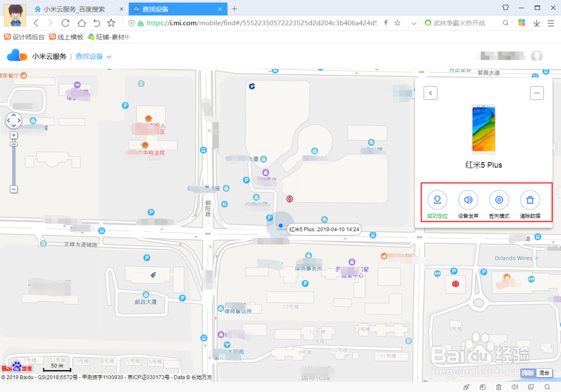This screenshot has width=561, height=392.
Task: Click the map pan direction control
Action: point(13,121)
